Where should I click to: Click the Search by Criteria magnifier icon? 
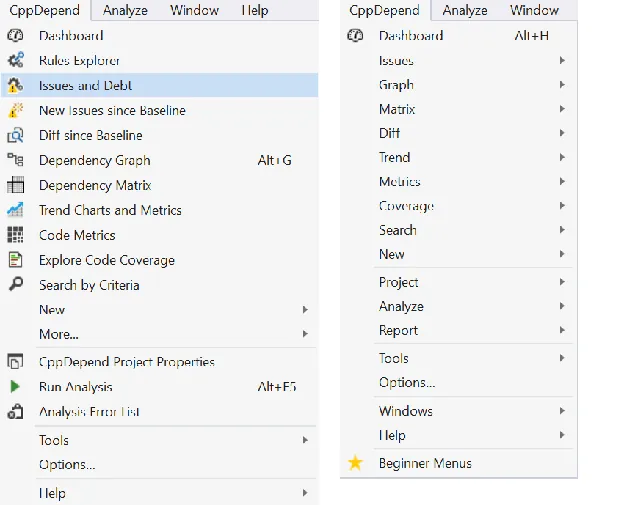pyautogui.click(x=15, y=285)
